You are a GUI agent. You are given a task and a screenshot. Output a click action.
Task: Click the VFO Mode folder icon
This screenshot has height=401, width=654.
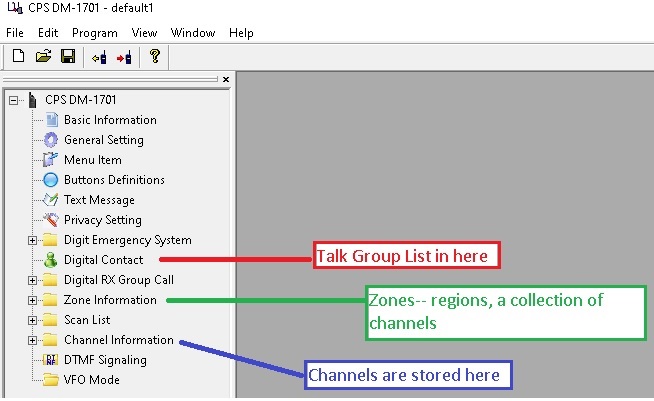coord(50,380)
